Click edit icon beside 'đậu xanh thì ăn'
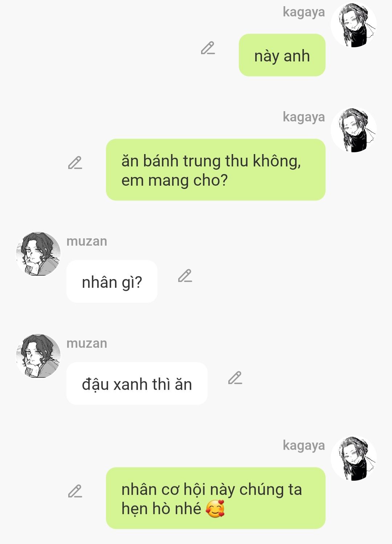Image resolution: width=392 pixels, height=544 pixels. point(235,378)
